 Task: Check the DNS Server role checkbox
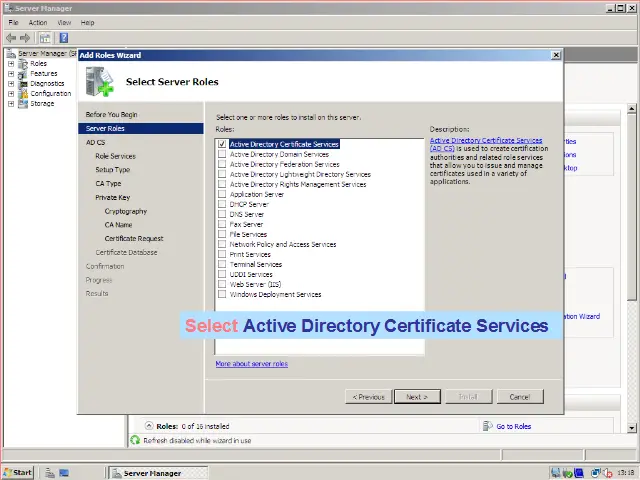click(x=222, y=215)
